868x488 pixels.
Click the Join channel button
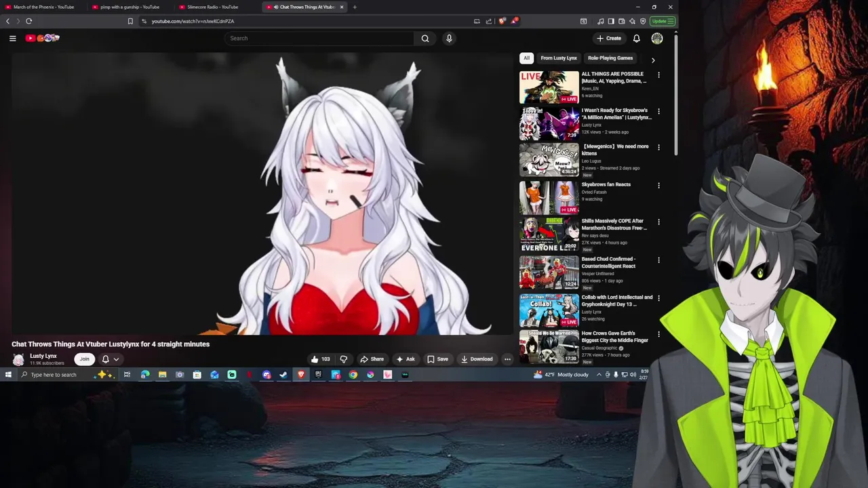pyautogui.click(x=84, y=359)
